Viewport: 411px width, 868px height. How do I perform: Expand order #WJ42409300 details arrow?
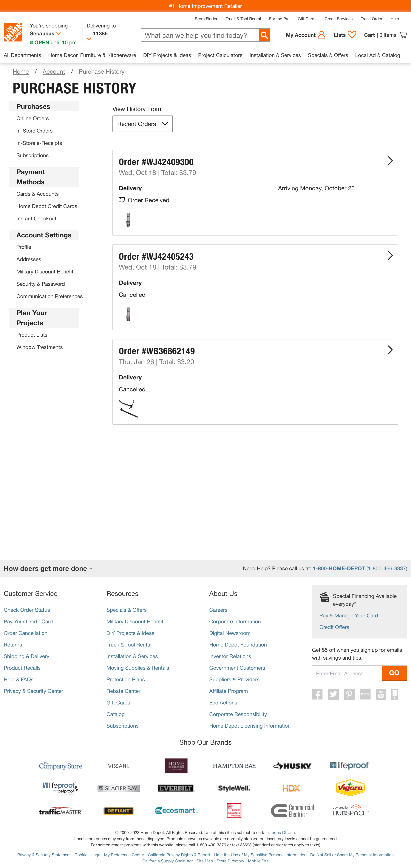pyautogui.click(x=390, y=161)
